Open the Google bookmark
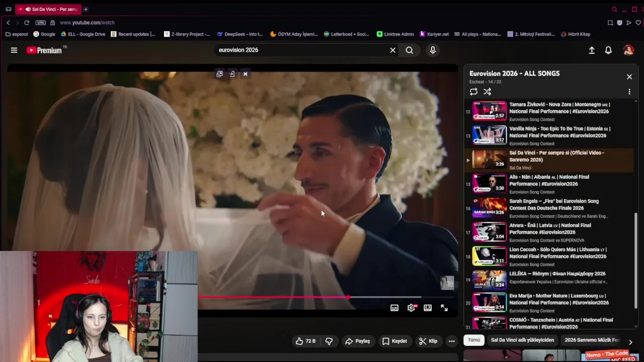This screenshot has height=362, width=644. [x=44, y=34]
